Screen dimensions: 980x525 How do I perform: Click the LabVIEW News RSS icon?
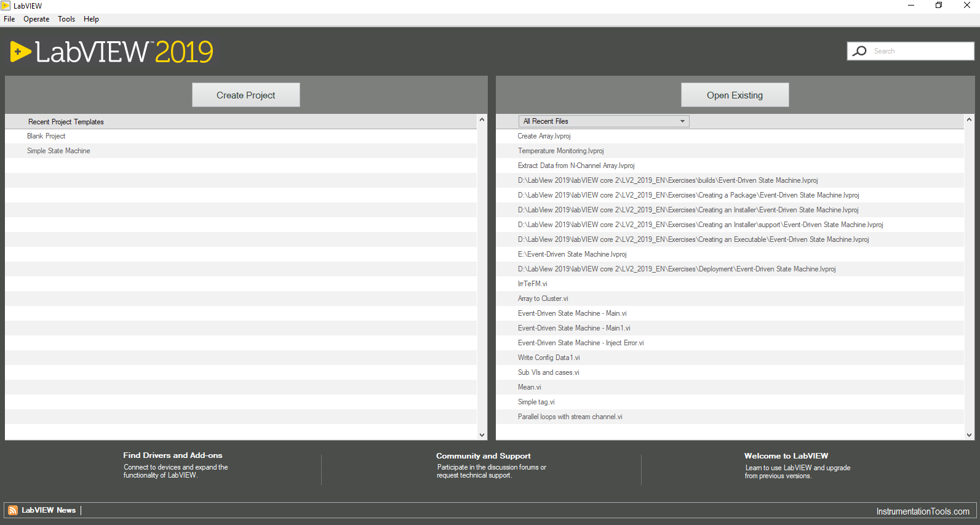pyautogui.click(x=12, y=510)
